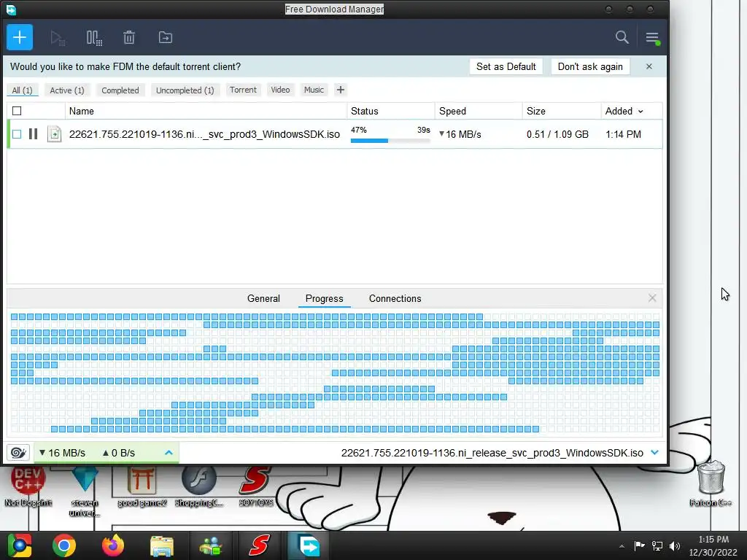Open the volume speaker tray icon

coord(675,546)
